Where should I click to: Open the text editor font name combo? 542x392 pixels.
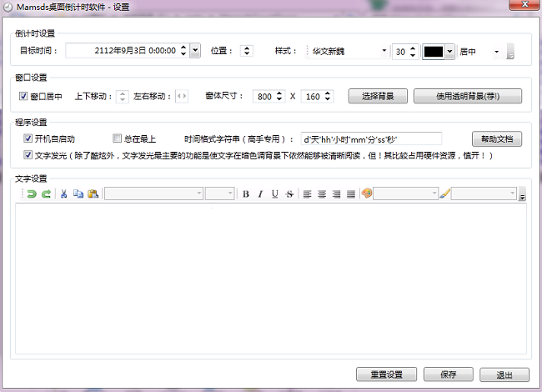[x=153, y=193]
